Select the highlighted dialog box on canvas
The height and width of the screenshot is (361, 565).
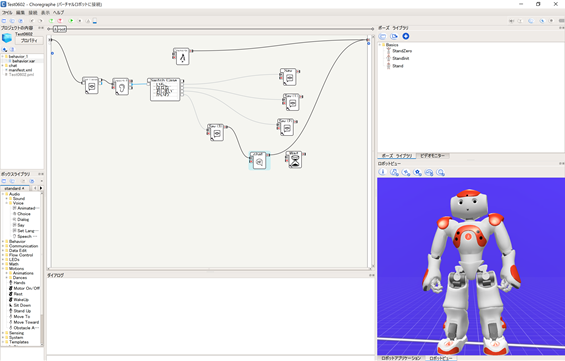click(x=259, y=161)
